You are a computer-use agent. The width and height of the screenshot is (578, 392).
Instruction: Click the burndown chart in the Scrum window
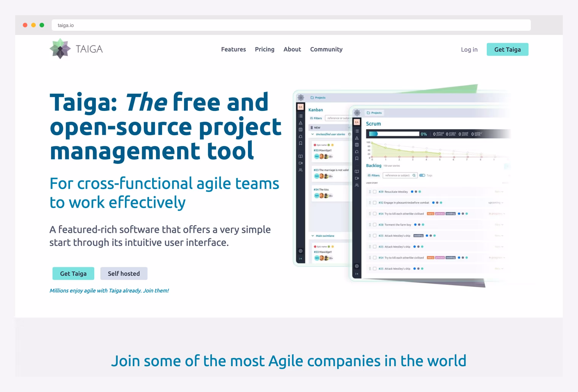[437, 150]
